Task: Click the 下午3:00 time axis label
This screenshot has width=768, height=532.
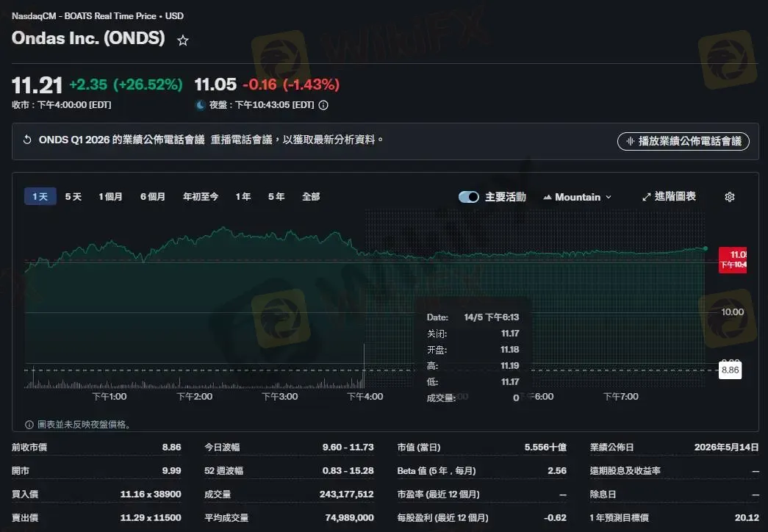Action: [x=280, y=396]
